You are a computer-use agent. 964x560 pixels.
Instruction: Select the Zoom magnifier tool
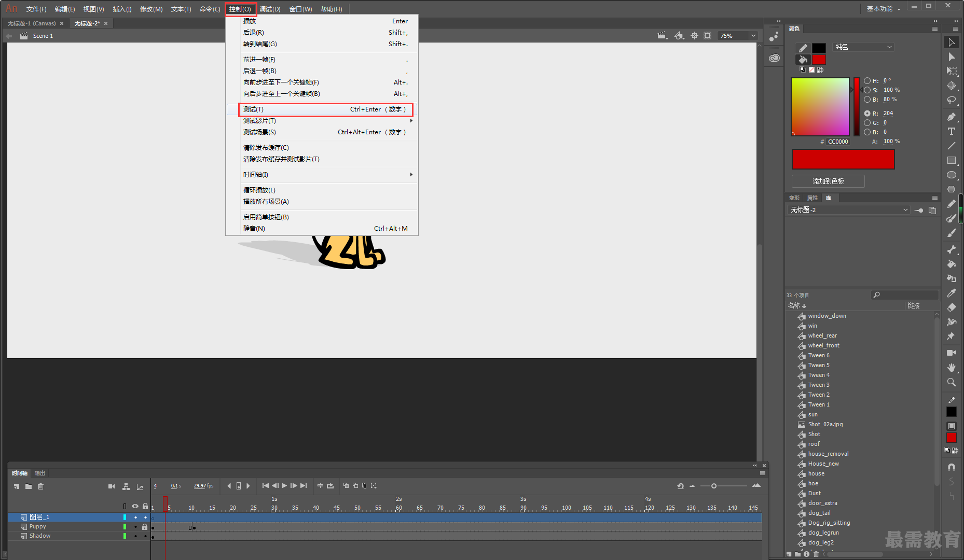pos(952,382)
